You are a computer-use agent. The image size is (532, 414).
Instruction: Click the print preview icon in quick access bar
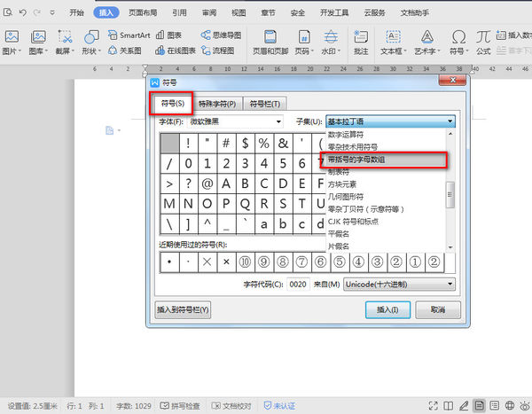pyautogui.click(x=7, y=12)
